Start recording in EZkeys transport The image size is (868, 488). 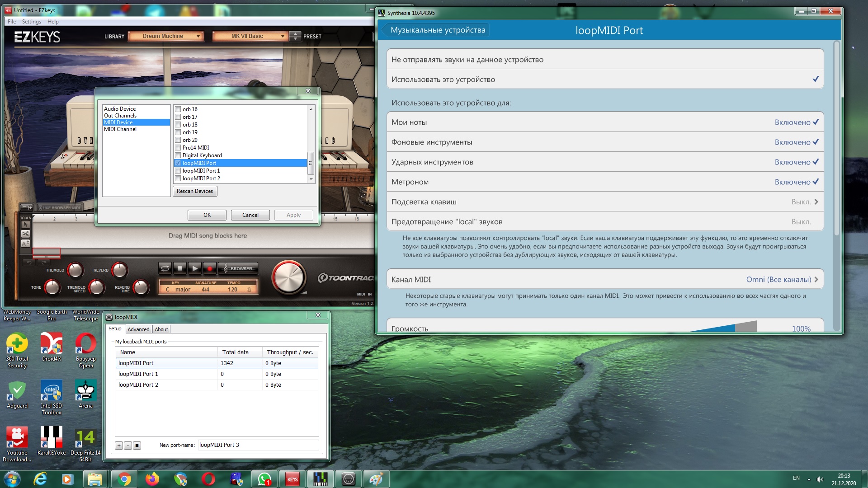tap(210, 268)
